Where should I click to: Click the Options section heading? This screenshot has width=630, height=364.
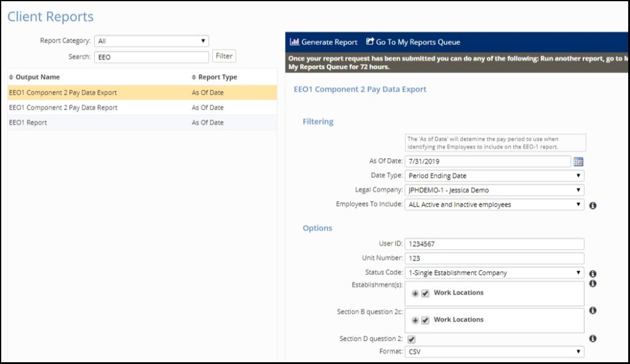coord(317,228)
